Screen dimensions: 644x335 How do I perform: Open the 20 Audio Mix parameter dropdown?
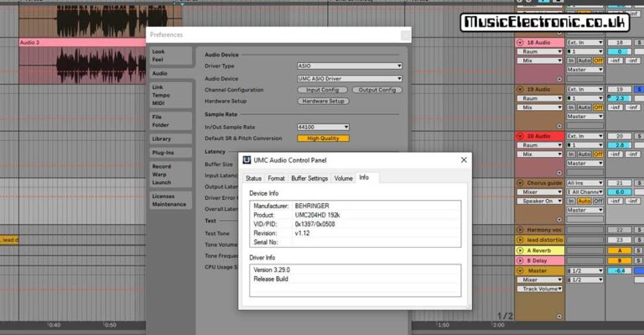(539, 154)
